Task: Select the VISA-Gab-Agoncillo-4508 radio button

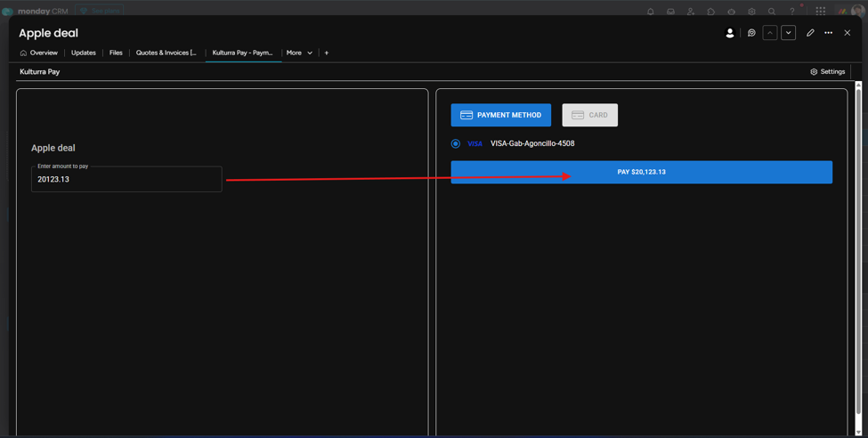Action: click(x=456, y=143)
